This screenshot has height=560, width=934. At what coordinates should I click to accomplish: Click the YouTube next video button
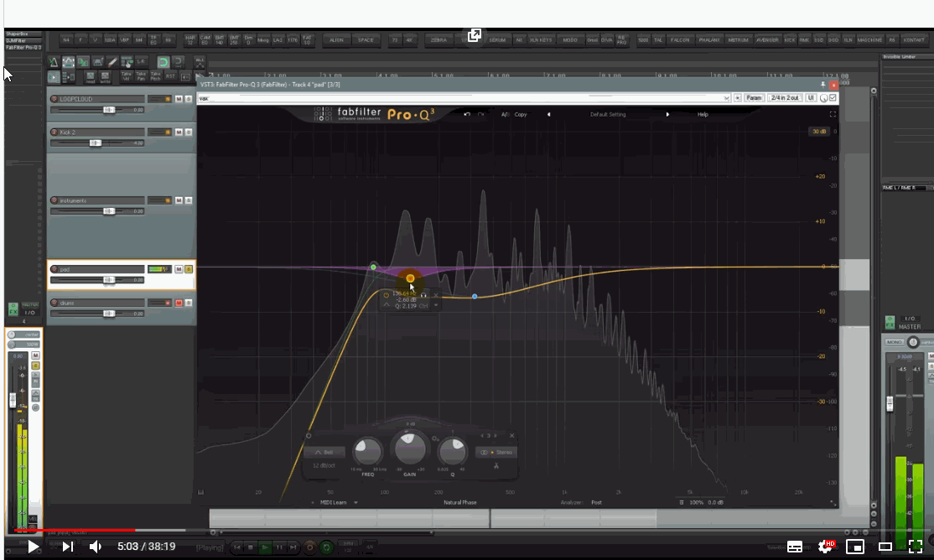tap(68, 547)
